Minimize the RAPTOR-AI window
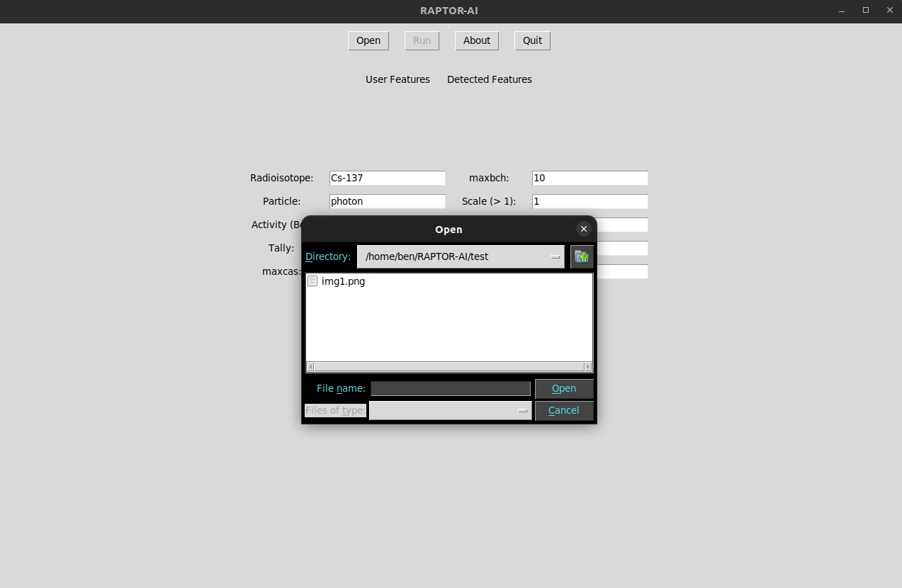Image resolution: width=902 pixels, height=588 pixels. click(x=842, y=11)
